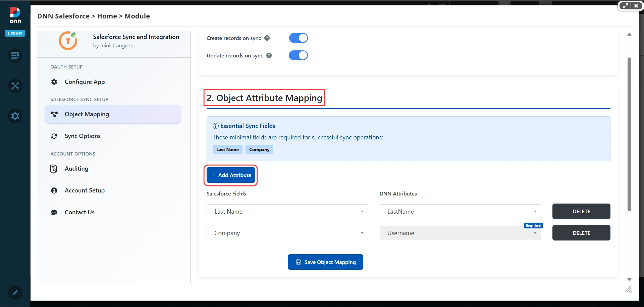The image size is (644, 307).
Task: Click the DNN Attributes column label
Action: click(x=398, y=194)
